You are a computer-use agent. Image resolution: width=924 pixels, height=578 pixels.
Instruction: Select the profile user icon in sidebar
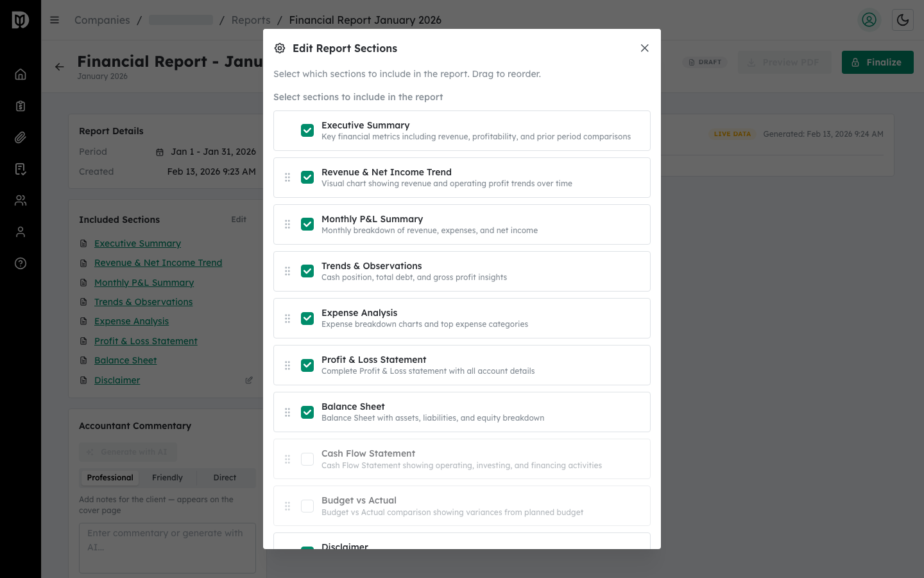(20, 232)
